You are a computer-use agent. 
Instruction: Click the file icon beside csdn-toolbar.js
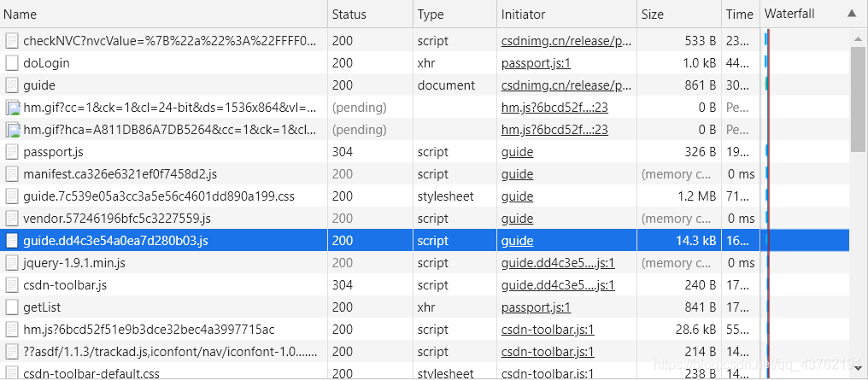12,285
